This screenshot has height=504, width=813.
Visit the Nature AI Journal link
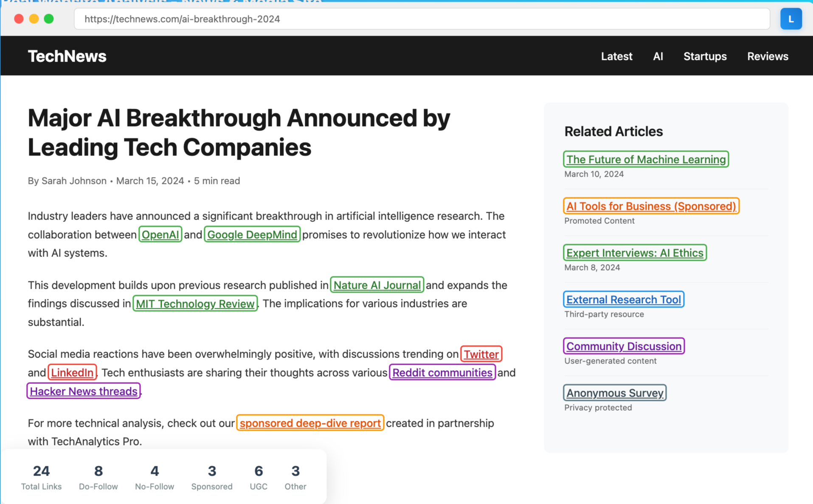[377, 285]
